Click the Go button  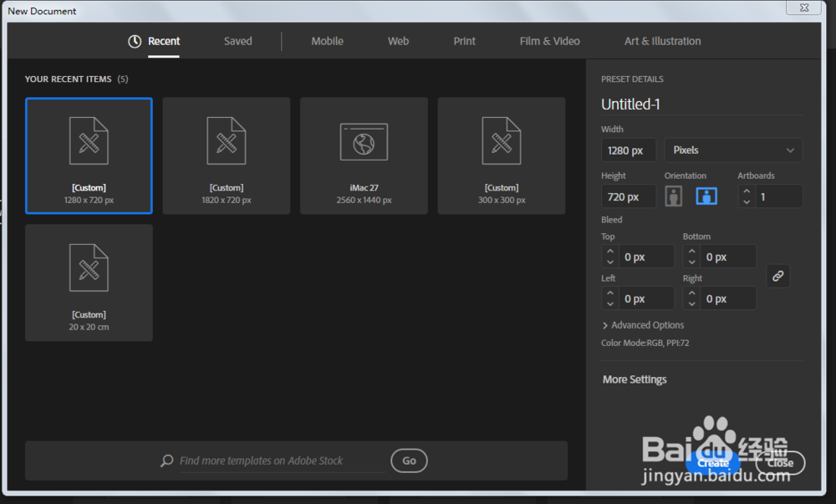click(x=409, y=461)
